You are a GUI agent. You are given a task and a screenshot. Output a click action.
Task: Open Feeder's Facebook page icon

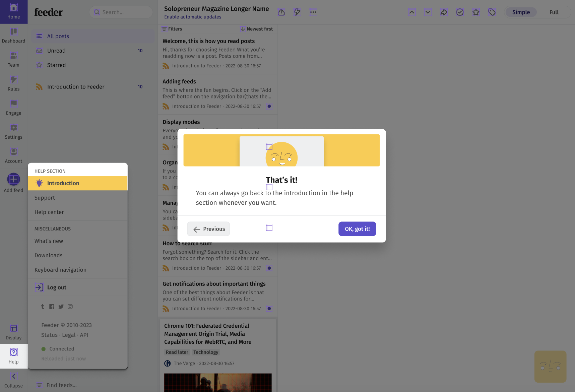click(x=52, y=307)
